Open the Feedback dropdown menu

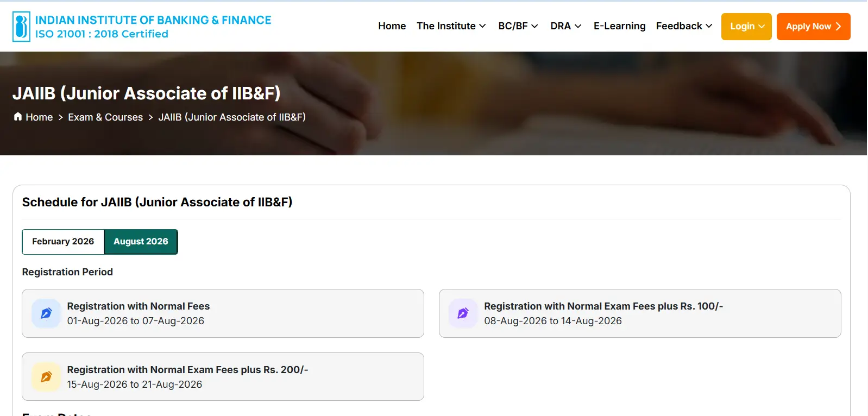point(684,26)
